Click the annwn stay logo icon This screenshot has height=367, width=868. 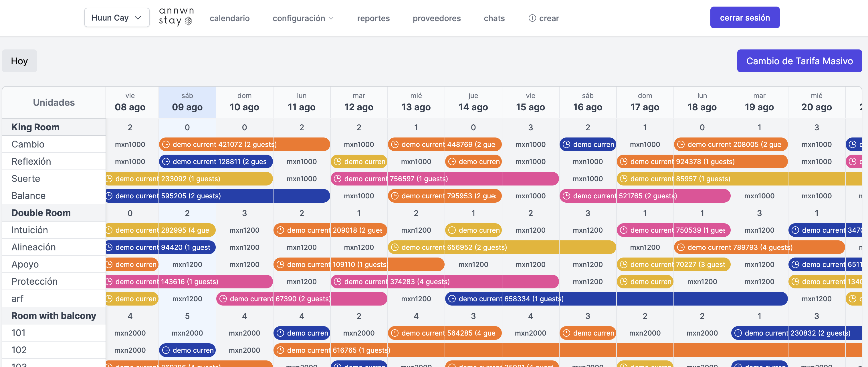point(188,21)
